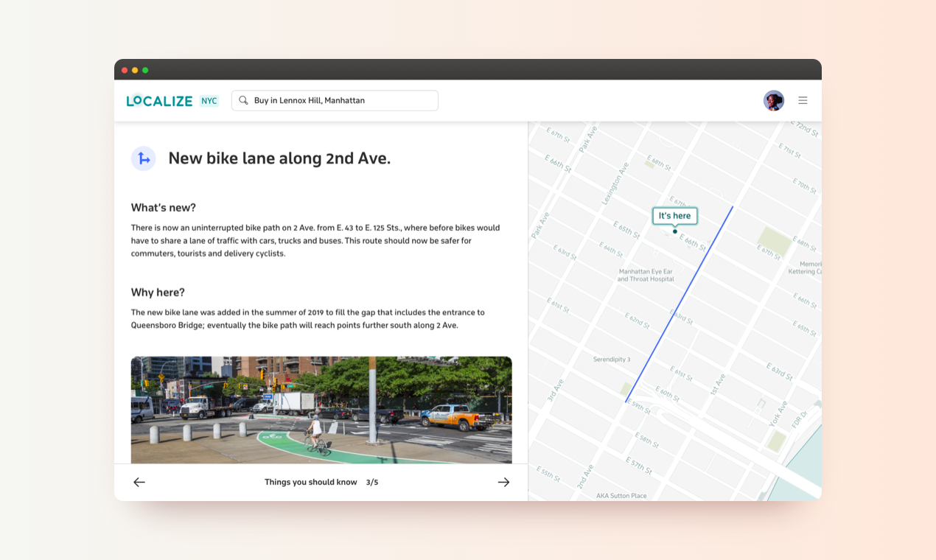Click the "Things you should know" label
This screenshot has height=560, width=936.
[x=311, y=482]
